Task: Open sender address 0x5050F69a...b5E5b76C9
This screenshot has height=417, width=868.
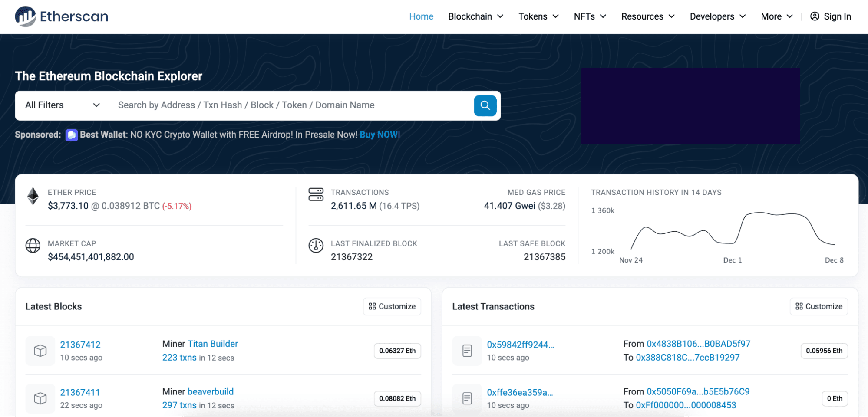Action: click(x=698, y=392)
